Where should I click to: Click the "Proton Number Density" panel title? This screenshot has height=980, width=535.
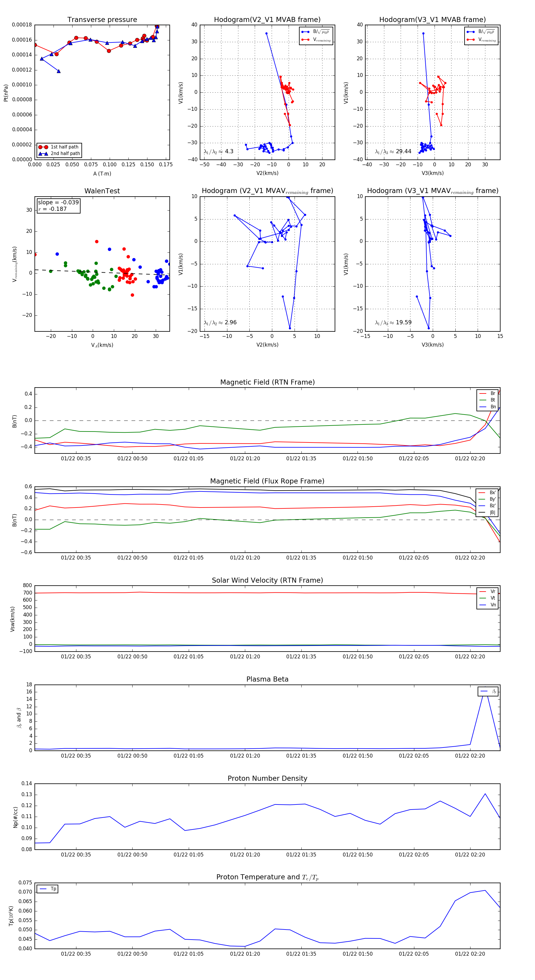267,778
